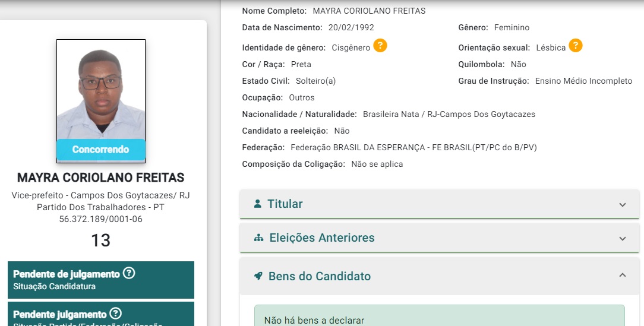
Task: Click the blue 'Concorrendo' status badge
Action: (x=101, y=150)
